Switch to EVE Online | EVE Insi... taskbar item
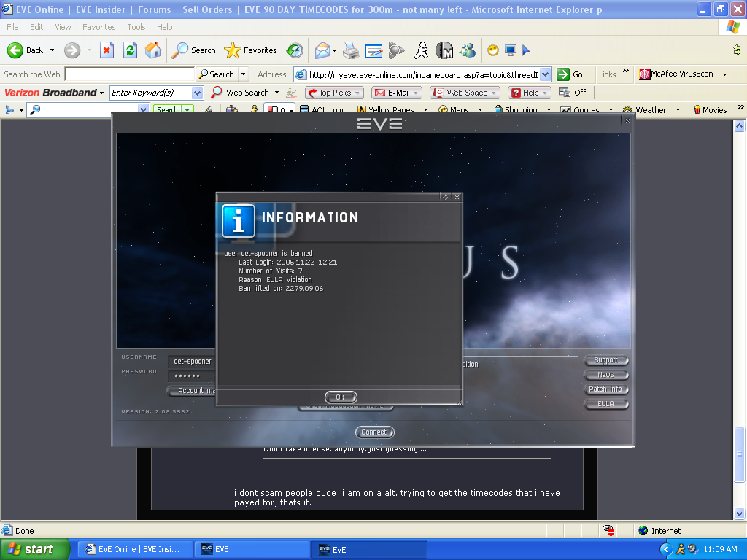 135,549
